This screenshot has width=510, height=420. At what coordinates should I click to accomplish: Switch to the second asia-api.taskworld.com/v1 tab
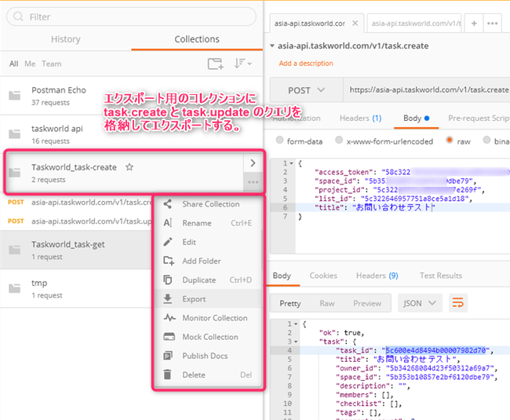click(x=414, y=24)
